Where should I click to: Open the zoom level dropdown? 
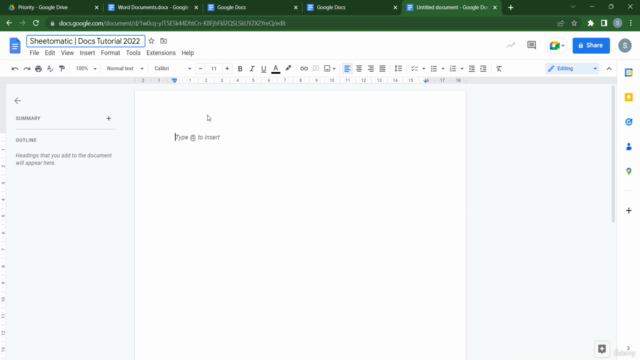86,69
